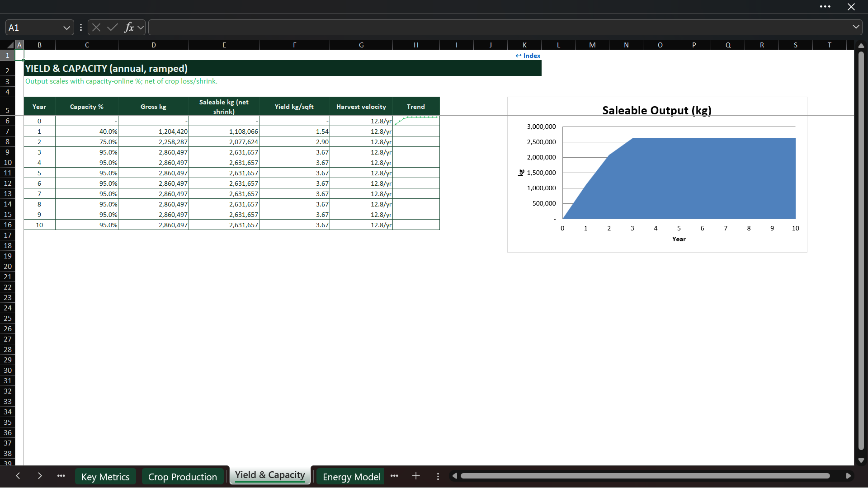
Task: Select the 2.90 yield kg/sqft cell
Action: pos(295,142)
